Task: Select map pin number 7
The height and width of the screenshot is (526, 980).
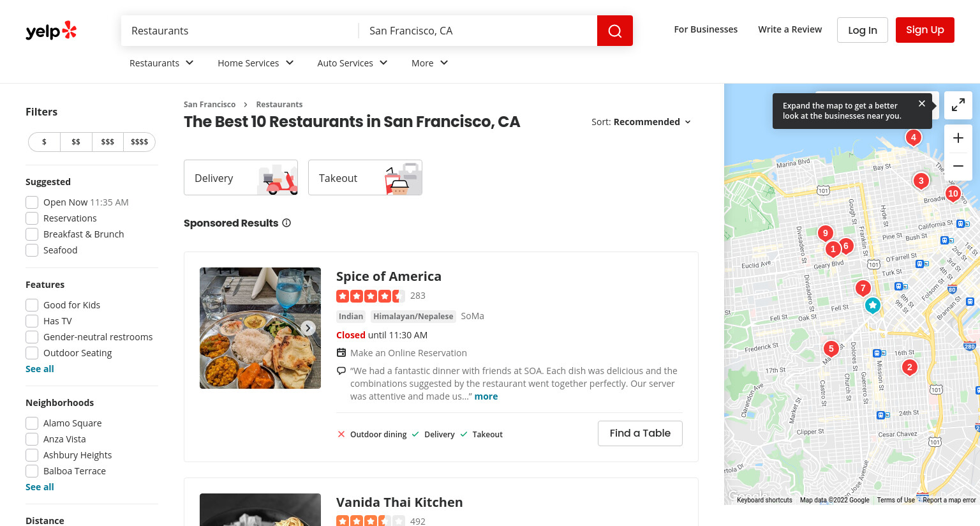Action: [863, 288]
